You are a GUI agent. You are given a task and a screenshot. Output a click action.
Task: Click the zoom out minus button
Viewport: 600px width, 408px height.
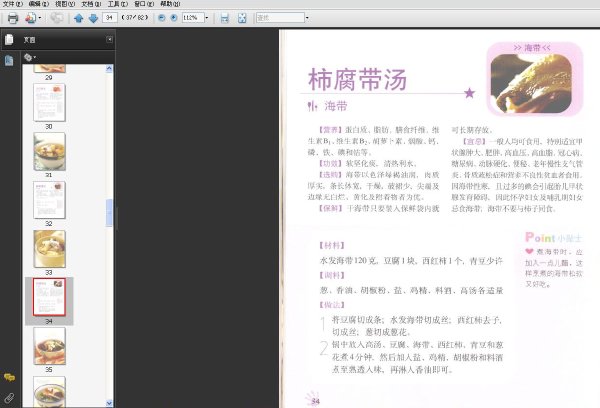click(161, 18)
